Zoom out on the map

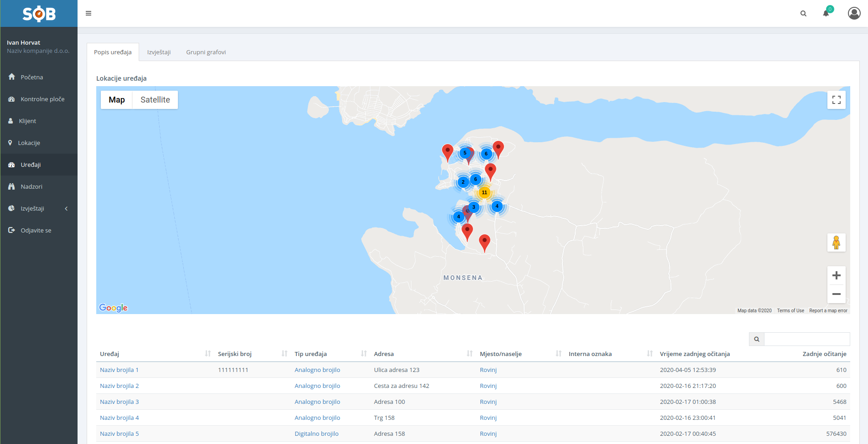(836, 294)
